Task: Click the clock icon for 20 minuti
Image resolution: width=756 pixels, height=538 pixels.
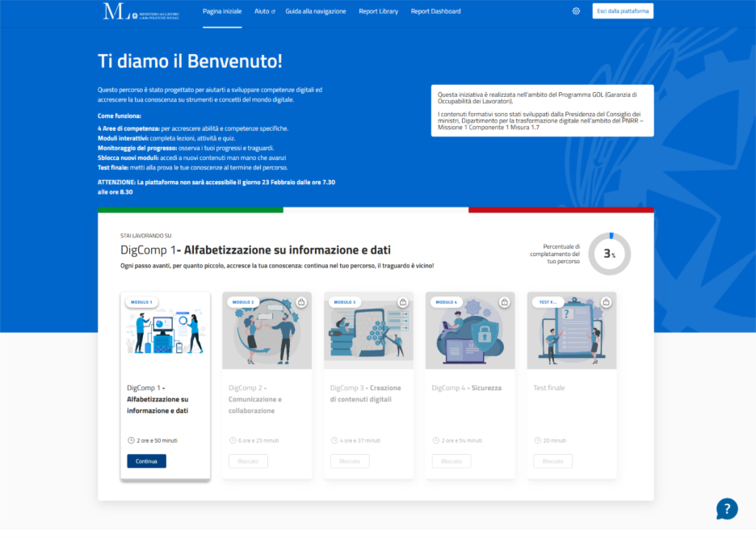Action: pos(537,440)
